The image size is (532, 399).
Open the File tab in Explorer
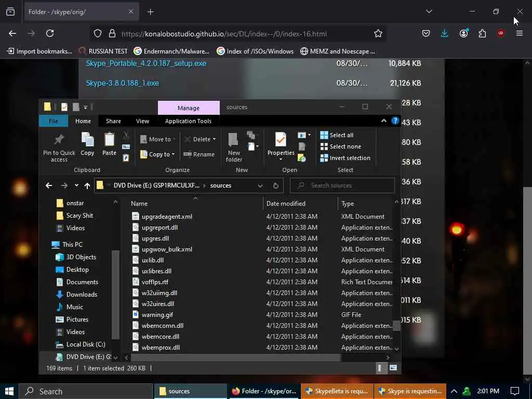pos(54,121)
